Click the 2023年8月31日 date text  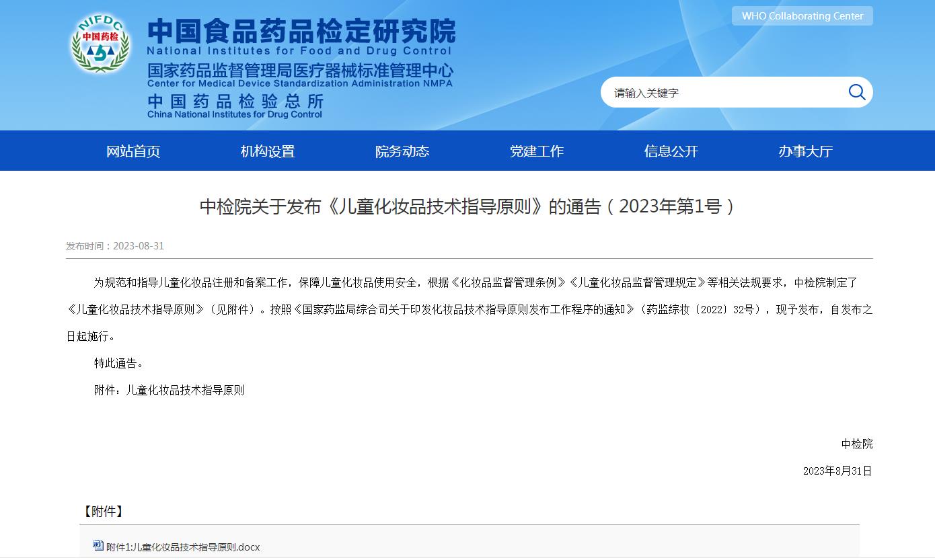(x=837, y=471)
